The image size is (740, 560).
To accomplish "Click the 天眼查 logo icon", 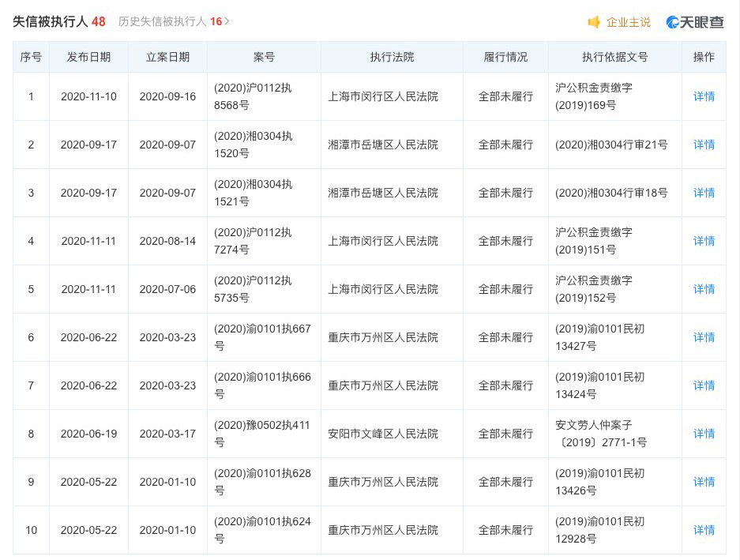I will [x=672, y=21].
